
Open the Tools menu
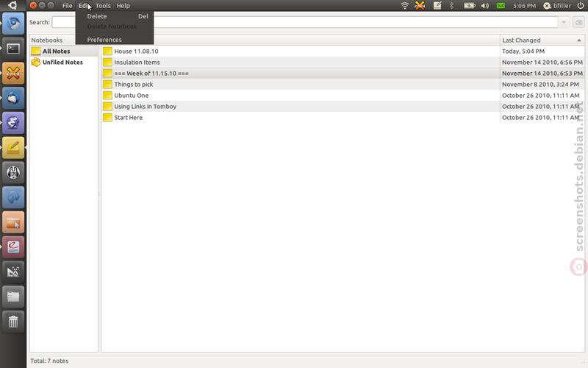point(103,6)
